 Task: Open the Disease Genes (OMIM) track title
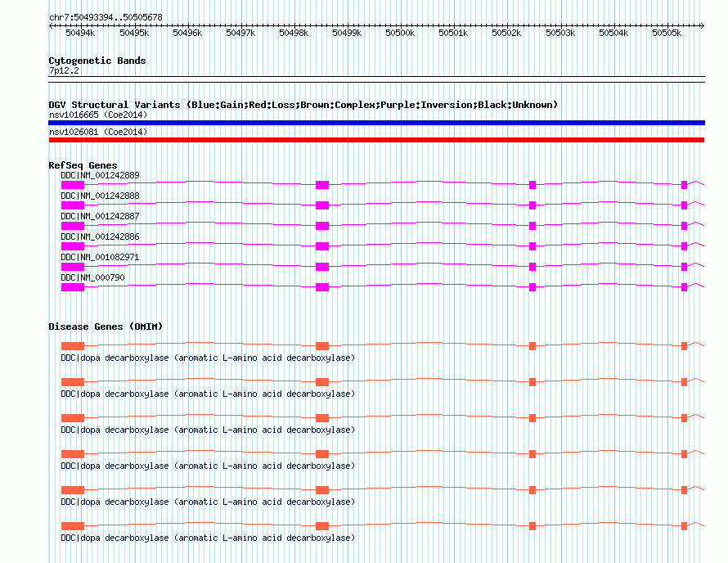106,327
